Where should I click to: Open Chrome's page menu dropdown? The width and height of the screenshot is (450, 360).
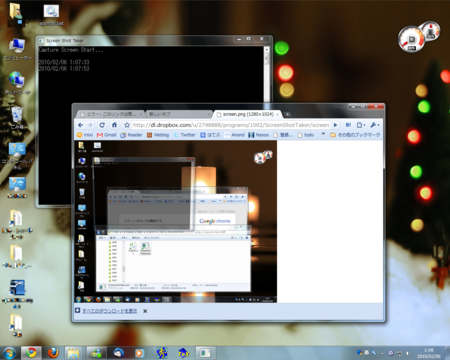tap(361, 125)
